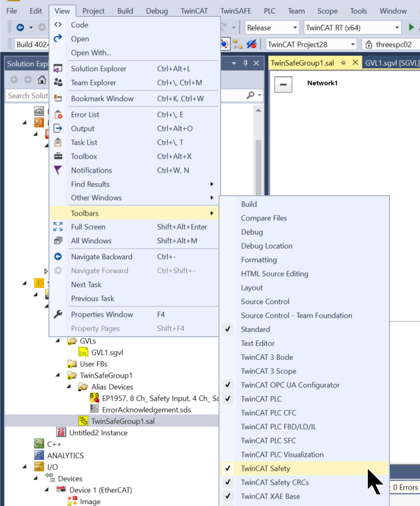Click the Solution Explorer vertical scrollbar thumb
The image size is (420, 506).
click(x=259, y=166)
